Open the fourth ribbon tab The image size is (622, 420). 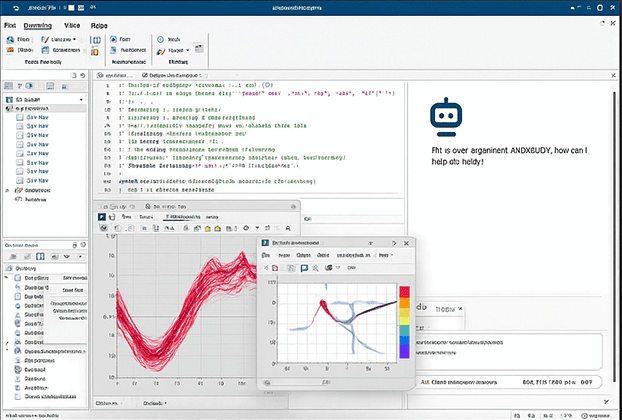99,26
